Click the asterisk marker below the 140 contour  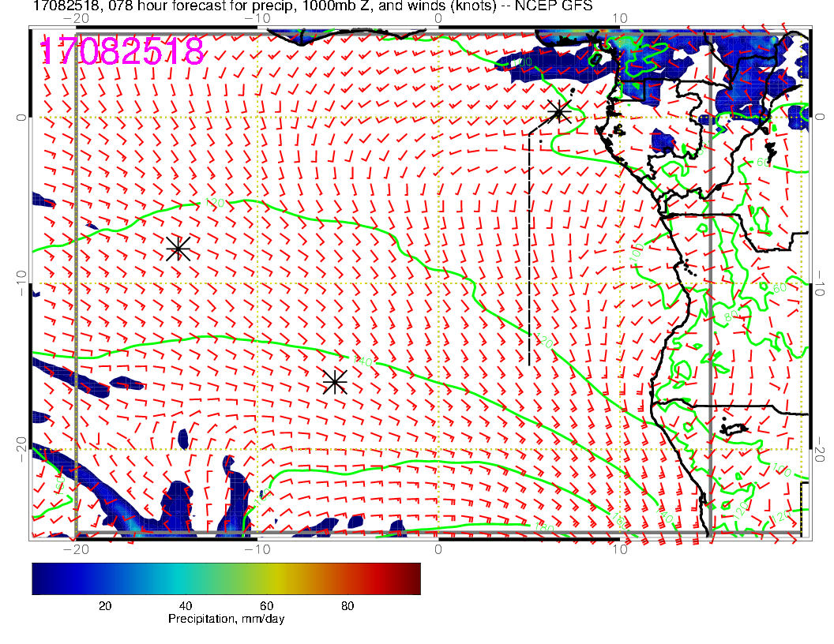tap(335, 382)
